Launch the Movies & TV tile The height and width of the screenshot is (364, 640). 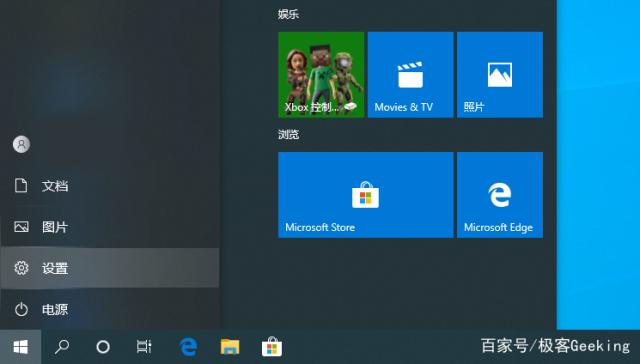click(x=410, y=75)
